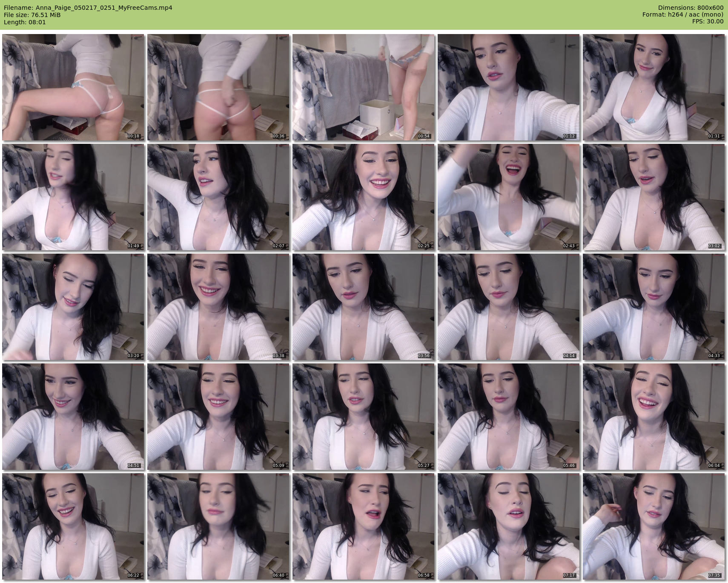
Task: Select the frame with timestamp 00:36
Action: 218,87
